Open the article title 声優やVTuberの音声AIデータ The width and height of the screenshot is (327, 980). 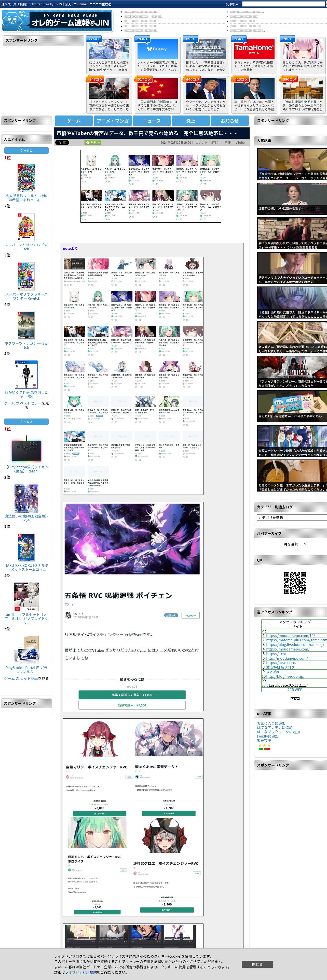147,133
